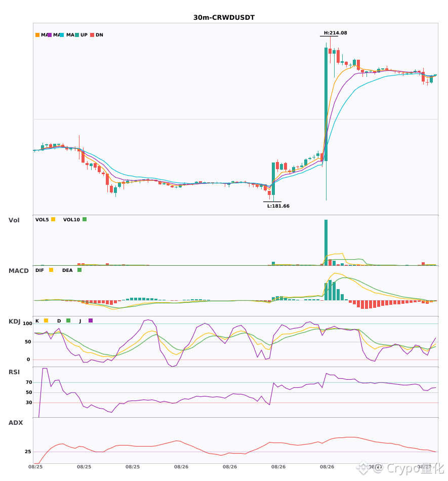This screenshot has width=448, height=481.
Task: Click the RSI axis value 70
Action: coord(29,382)
